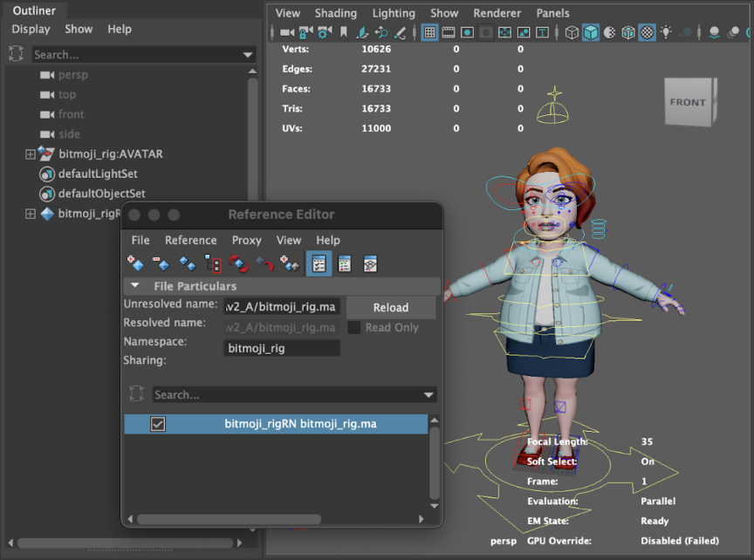Click the Use All Lights bulb icon
This screenshot has height=560, width=754.
coord(667,33)
